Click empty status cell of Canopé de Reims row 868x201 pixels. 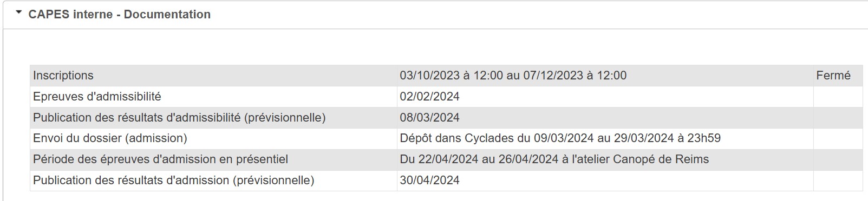(x=838, y=160)
